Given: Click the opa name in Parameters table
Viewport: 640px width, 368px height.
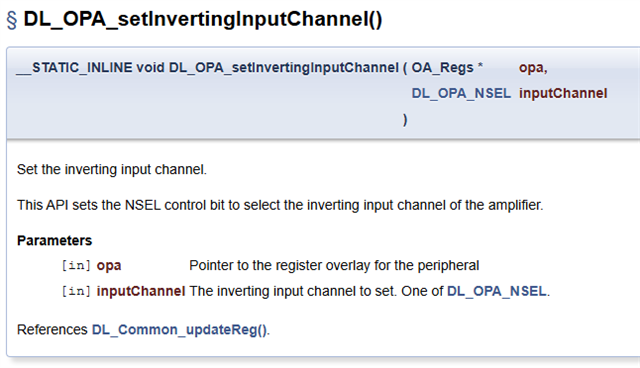Looking at the screenshot, I should 109,266.
